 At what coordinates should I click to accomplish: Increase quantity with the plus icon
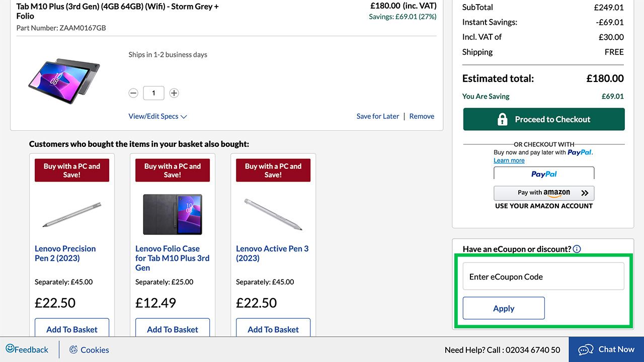click(x=174, y=93)
